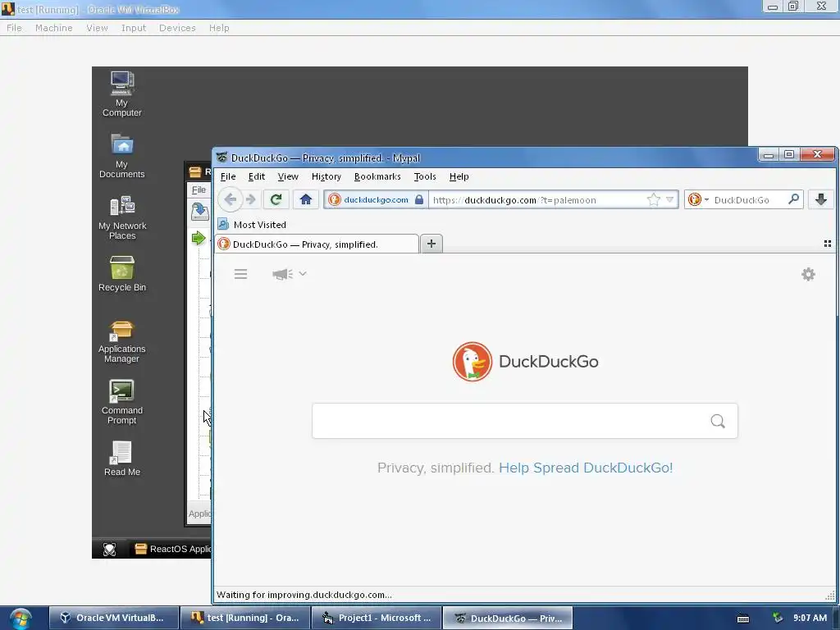The height and width of the screenshot is (630, 840).
Task: Open a new tab with the plus button
Action: [x=431, y=244]
